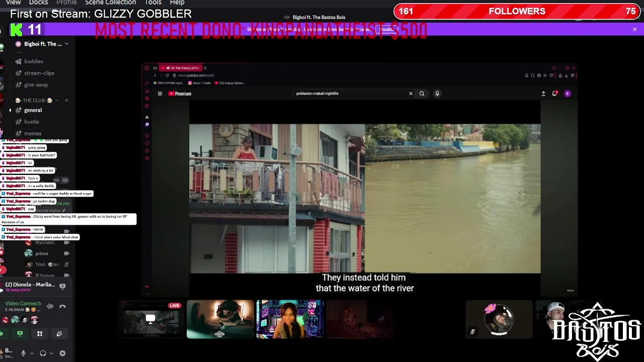Open the bedroom scene thumbnail

point(220,319)
